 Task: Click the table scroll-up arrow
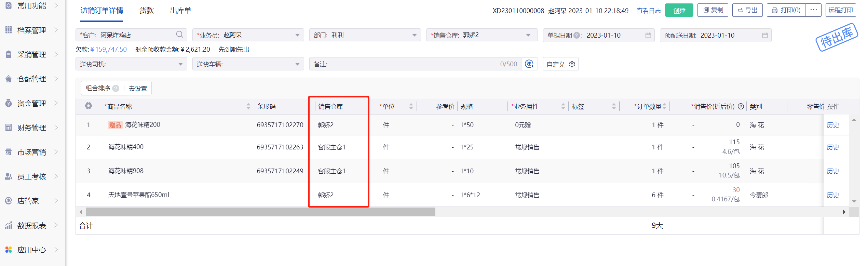(x=854, y=120)
